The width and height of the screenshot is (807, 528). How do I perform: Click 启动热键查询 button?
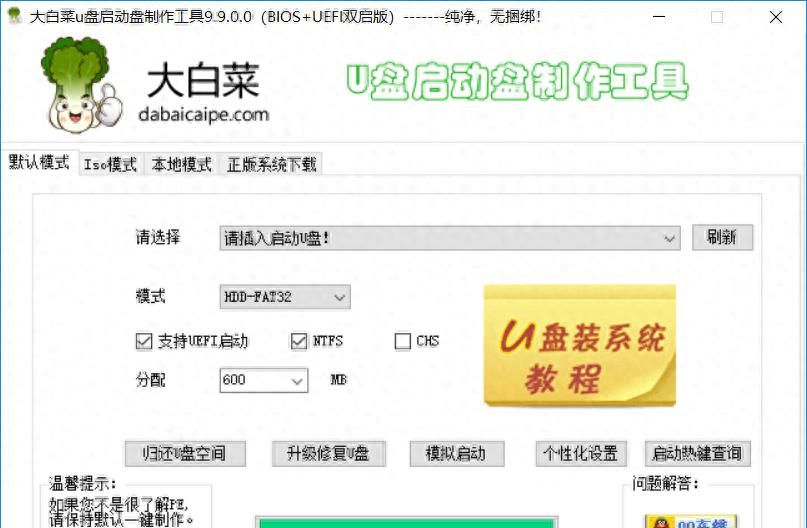click(x=697, y=453)
